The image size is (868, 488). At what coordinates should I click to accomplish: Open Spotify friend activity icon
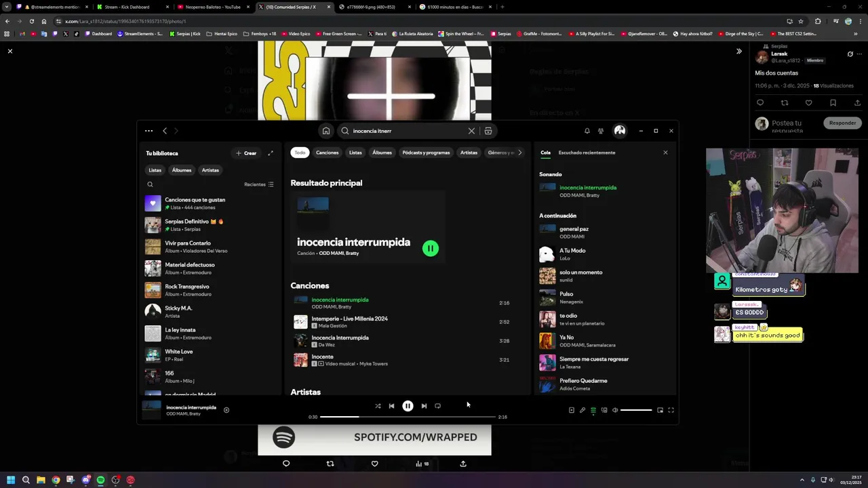(601, 131)
